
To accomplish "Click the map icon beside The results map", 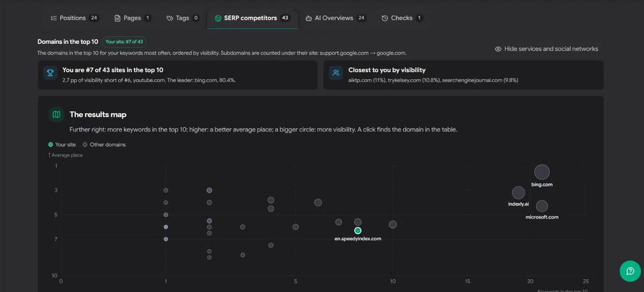I will tap(56, 115).
